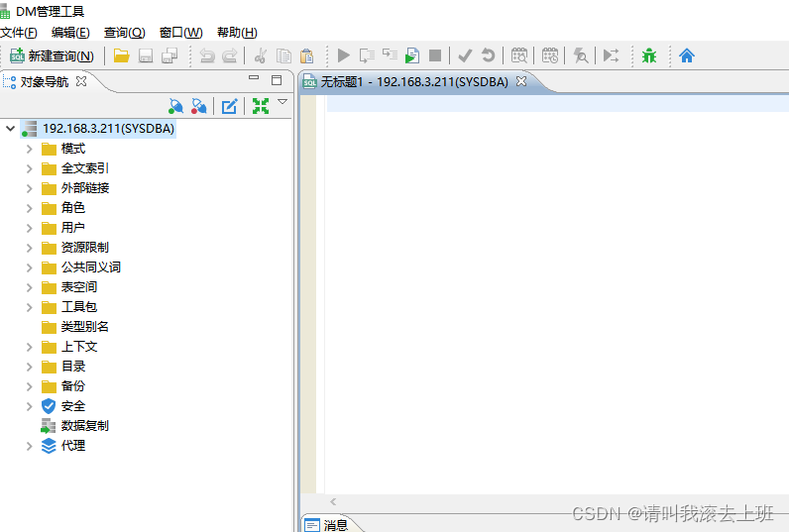Click the play-with-arrows toolbar icon

click(x=611, y=55)
